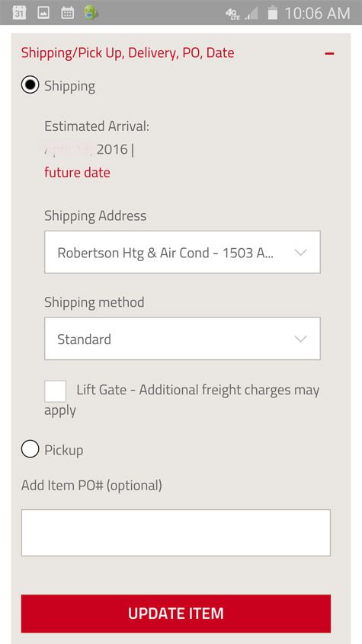Collapse section with the red minus icon
Viewport: 362px width, 644px height.
click(x=329, y=53)
